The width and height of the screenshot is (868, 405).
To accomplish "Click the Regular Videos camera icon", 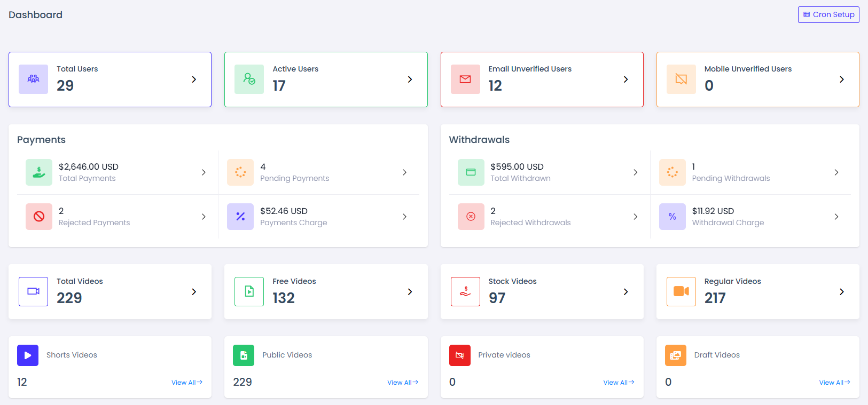I will (681, 291).
